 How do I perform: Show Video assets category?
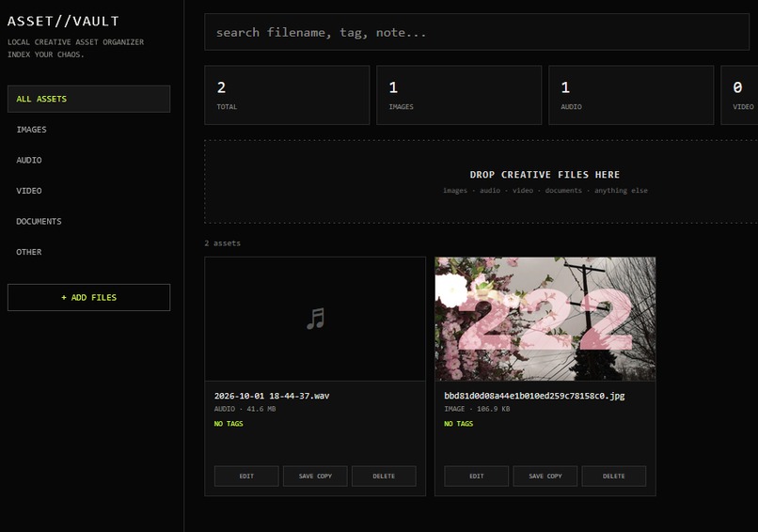[89, 191]
